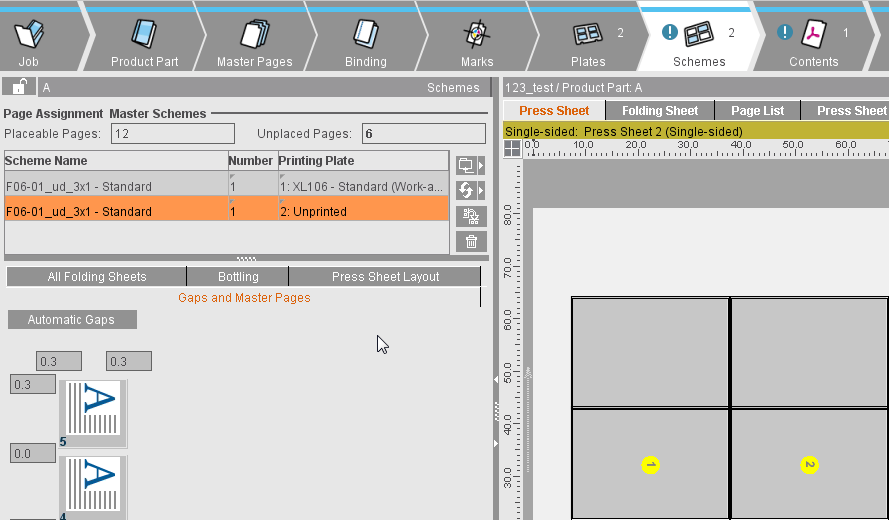Click the Placeable Pages input field
Viewport: 889px width, 520px height.
(x=172, y=133)
